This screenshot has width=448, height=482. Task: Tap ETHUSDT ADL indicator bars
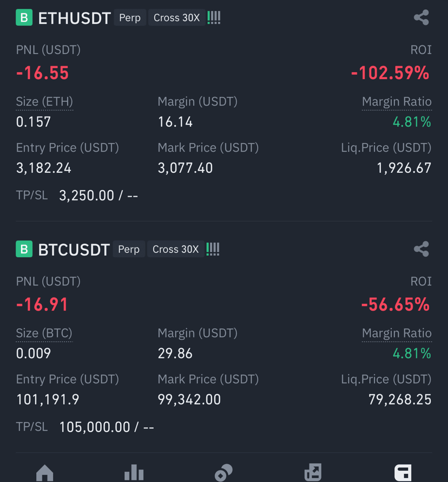point(214,17)
